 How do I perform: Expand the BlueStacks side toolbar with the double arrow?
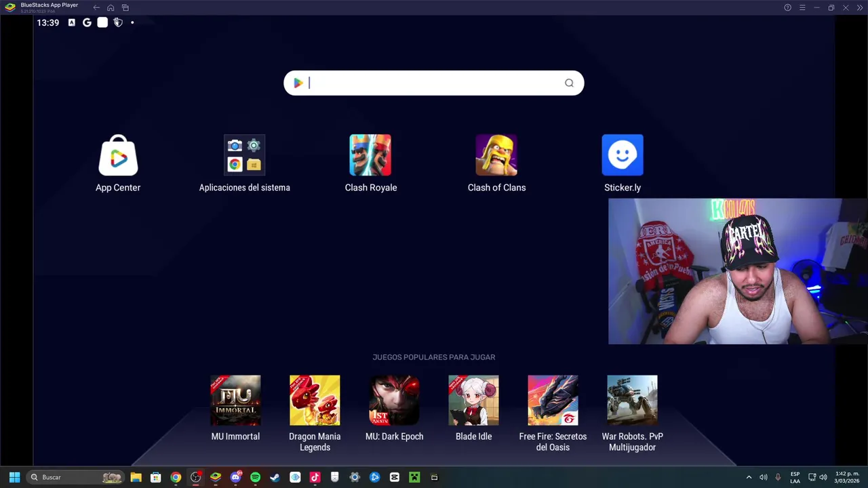(x=860, y=7)
